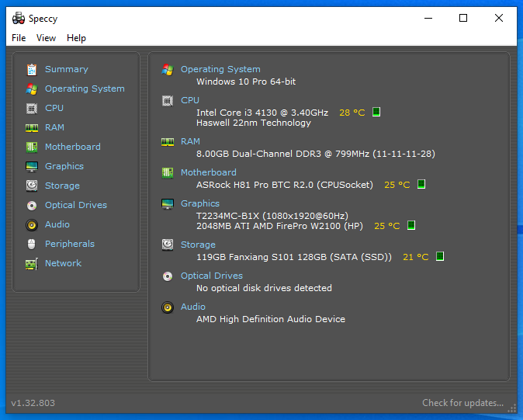This screenshot has width=523, height=420.
Task: Click the Graphics heading link in summary
Action: (200, 203)
